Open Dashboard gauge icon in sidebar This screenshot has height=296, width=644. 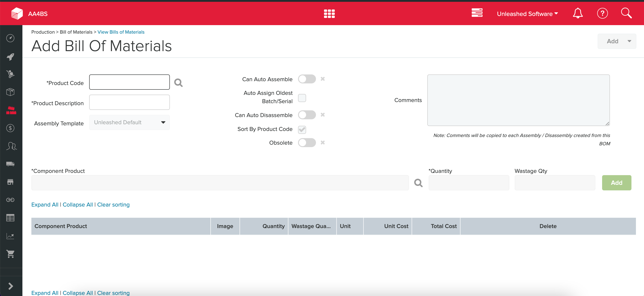tap(10, 38)
